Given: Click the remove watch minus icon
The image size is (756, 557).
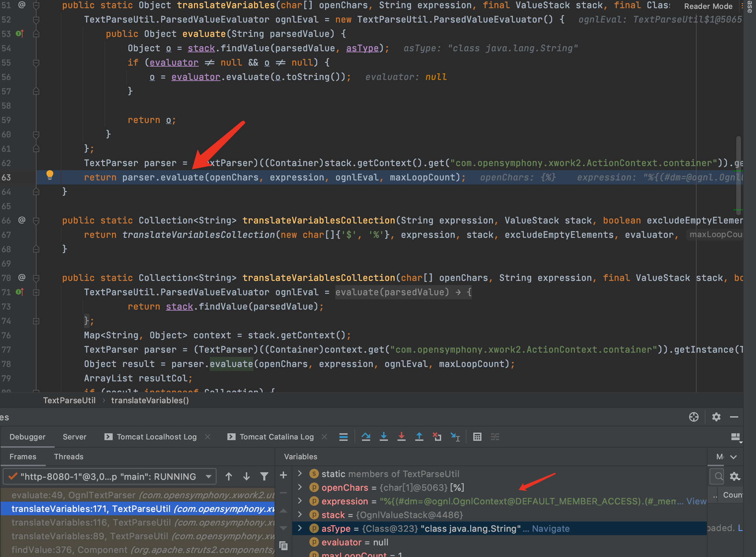Looking at the screenshot, I should (x=283, y=493).
